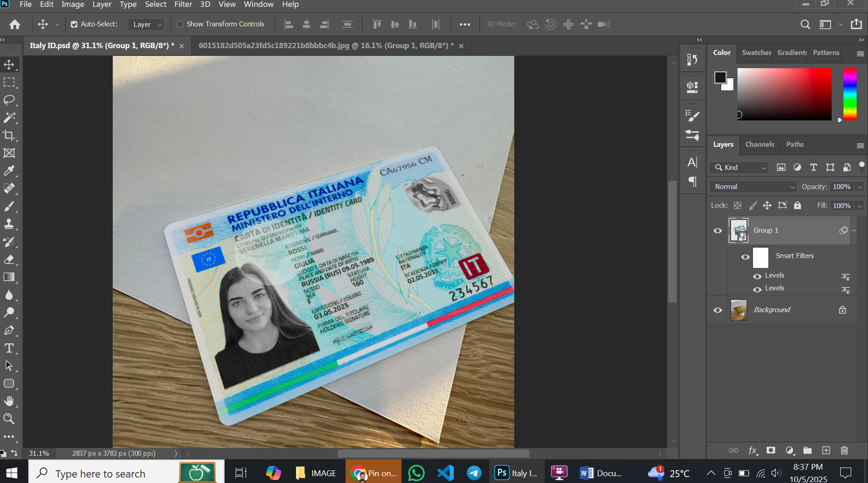Select the Lasso tool
Screen dimensions: 868x483
point(9,100)
